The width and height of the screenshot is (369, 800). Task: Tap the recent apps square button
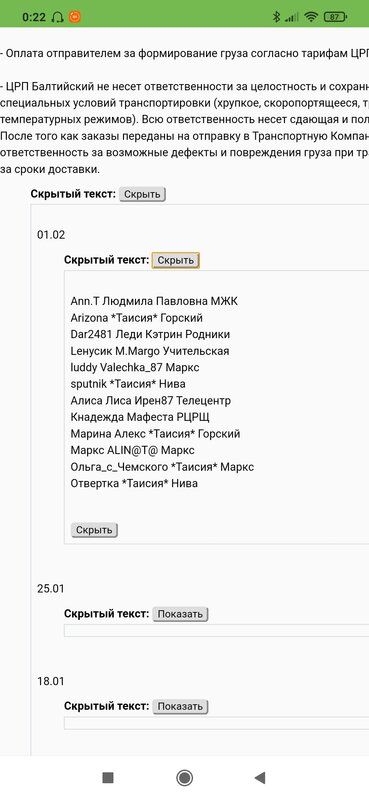[x=108, y=778]
